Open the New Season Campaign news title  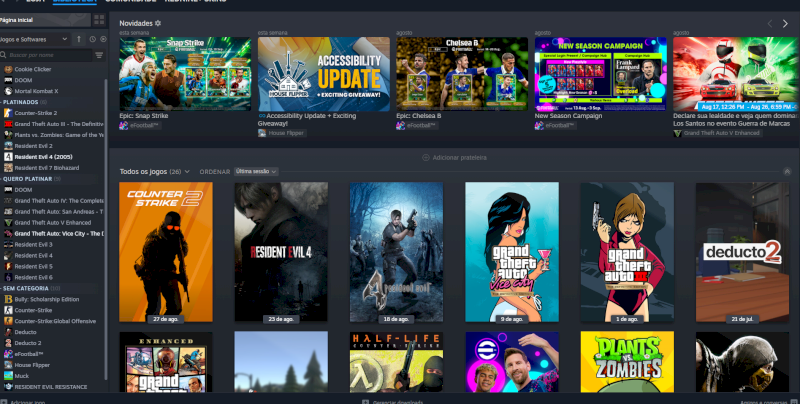pos(568,116)
